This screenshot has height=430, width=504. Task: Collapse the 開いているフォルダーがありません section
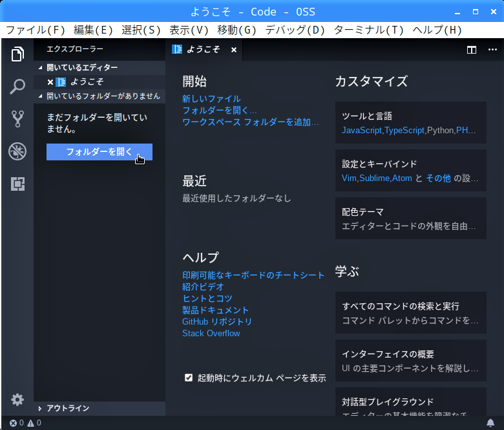point(100,96)
